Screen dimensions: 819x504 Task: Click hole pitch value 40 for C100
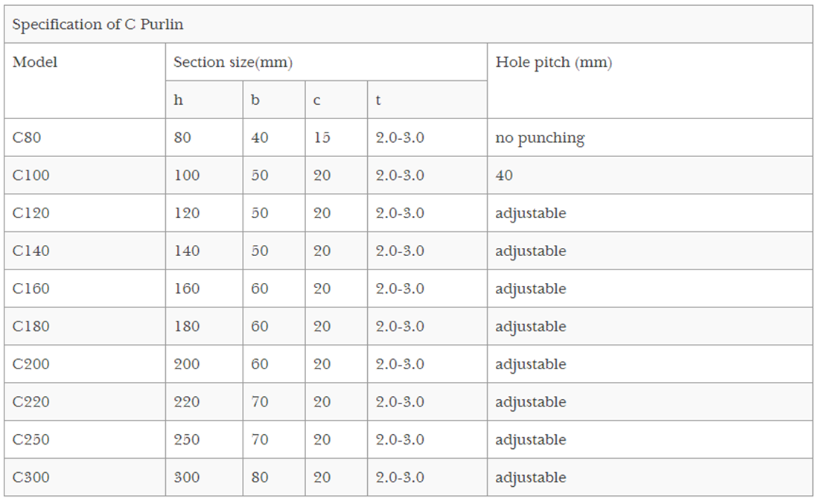coord(504,176)
